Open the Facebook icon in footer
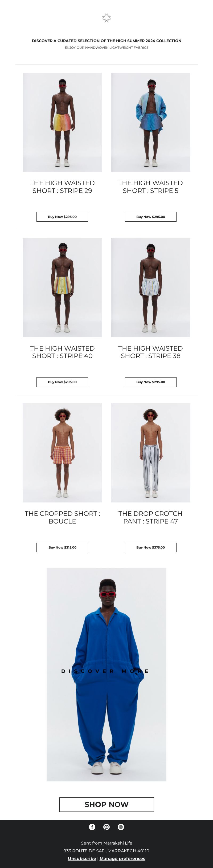Viewport: 213px width, 868px height. [x=92, y=826]
